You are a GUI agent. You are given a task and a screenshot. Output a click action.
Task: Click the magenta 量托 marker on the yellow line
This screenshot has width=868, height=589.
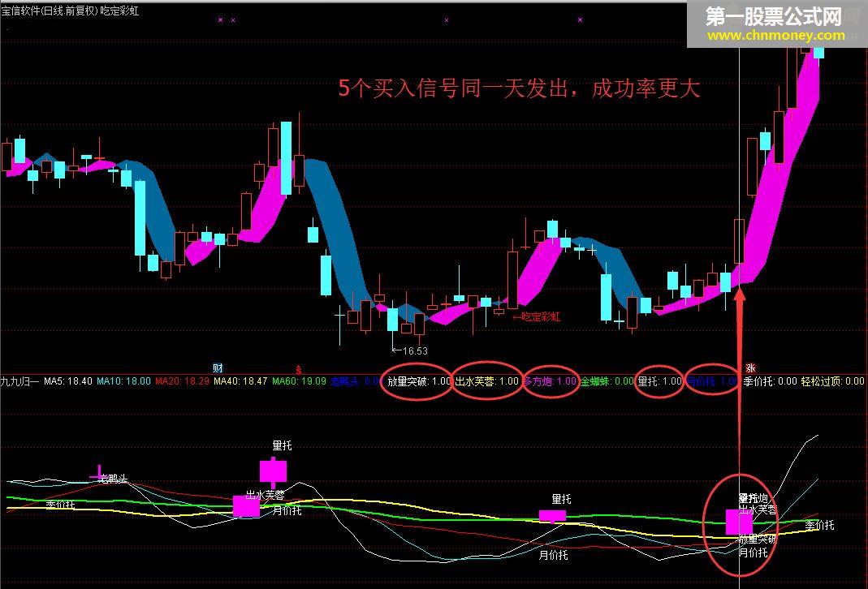coord(552,517)
